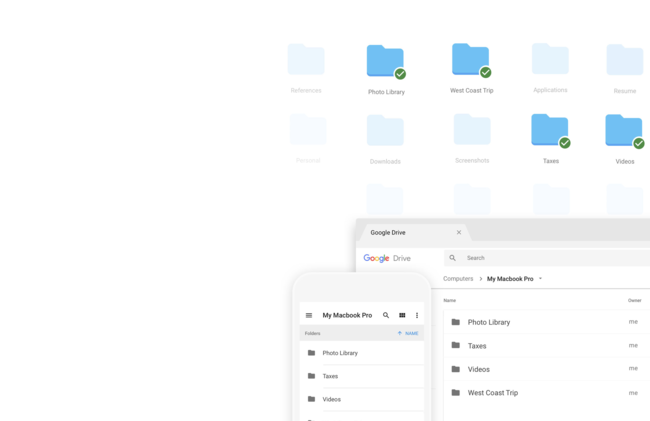Select the Google Drive browser tab
The width and height of the screenshot is (650, 421).
(x=415, y=232)
